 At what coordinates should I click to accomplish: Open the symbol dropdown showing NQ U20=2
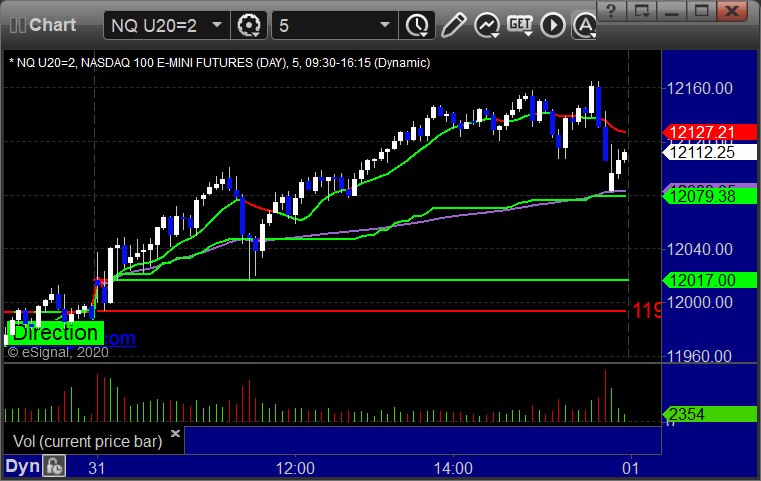[x=166, y=25]
